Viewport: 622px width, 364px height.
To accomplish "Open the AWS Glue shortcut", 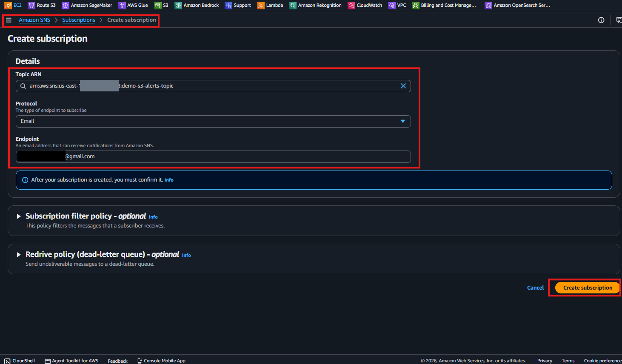I will (x=133, y=5).
